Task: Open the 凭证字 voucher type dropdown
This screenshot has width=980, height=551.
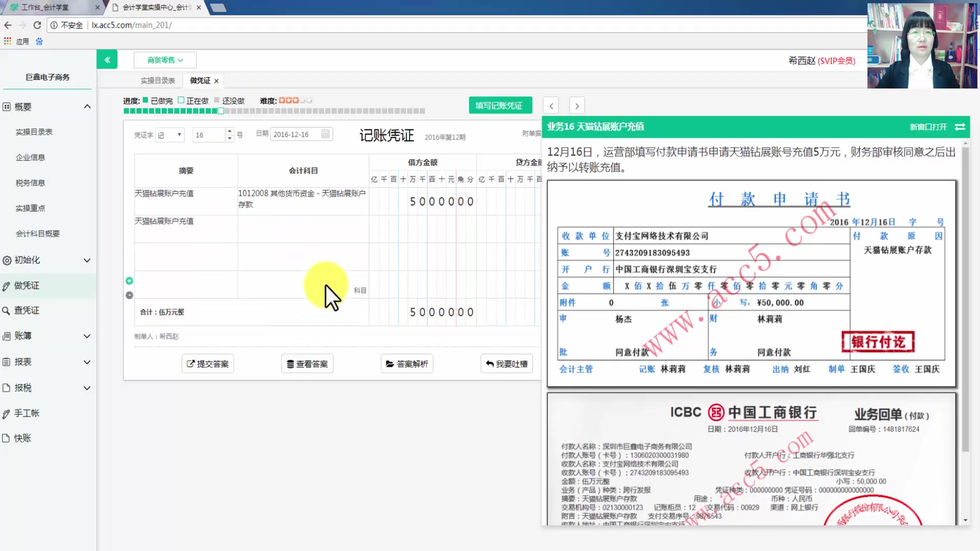Action: 169,135
